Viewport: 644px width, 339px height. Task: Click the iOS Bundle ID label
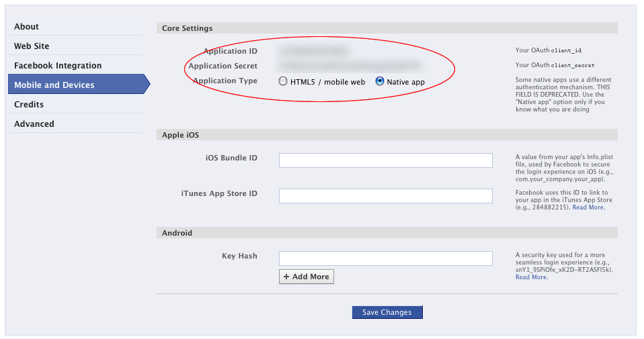(232, 158)
